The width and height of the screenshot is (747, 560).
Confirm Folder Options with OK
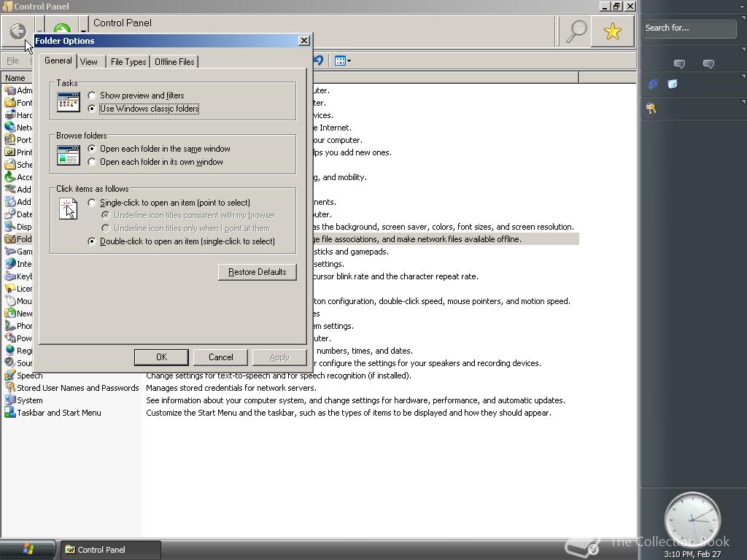pyautogui.click(x=161, y=357)
